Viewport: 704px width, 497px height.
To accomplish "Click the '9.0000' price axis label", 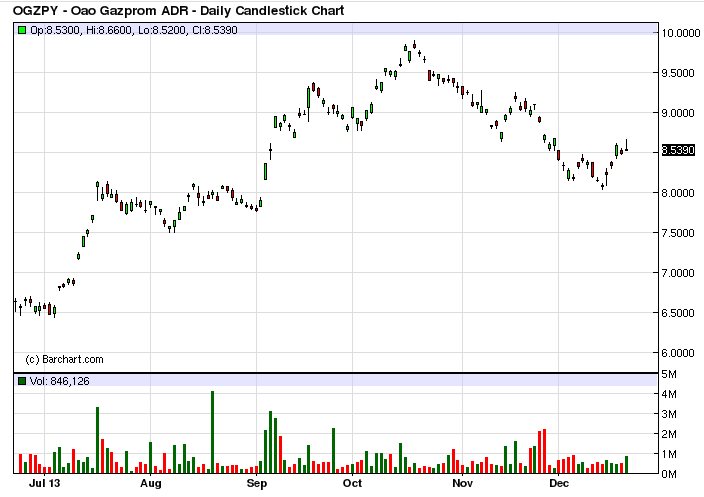I will (678, 113).
